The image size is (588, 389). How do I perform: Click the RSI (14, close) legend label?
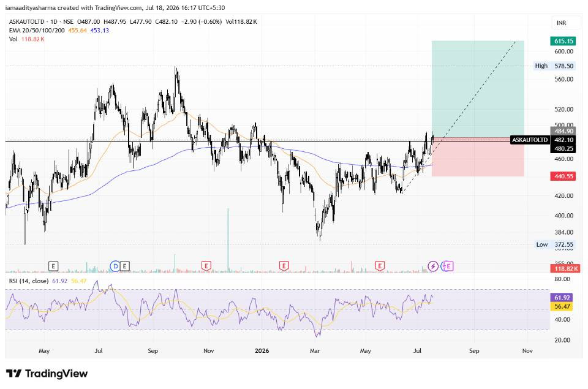pyautogui.click(x=29, y=281)
